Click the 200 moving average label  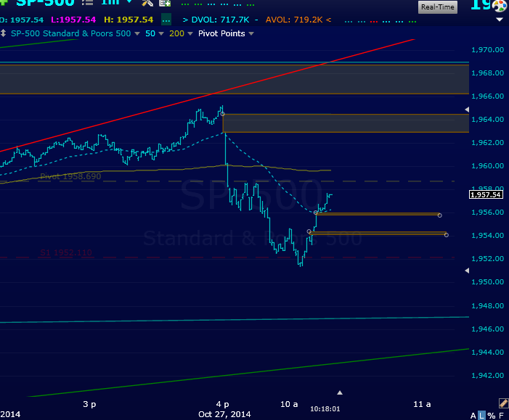coord(176,33)
